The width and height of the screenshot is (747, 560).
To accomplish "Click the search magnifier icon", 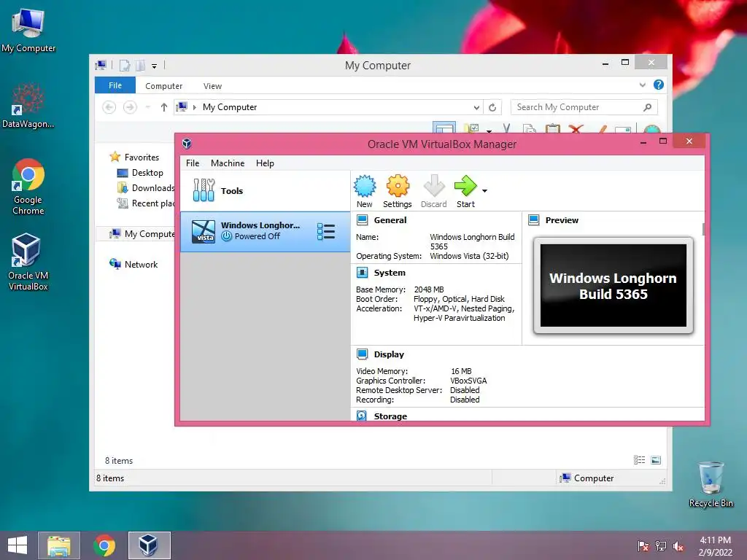I will 647,107.
